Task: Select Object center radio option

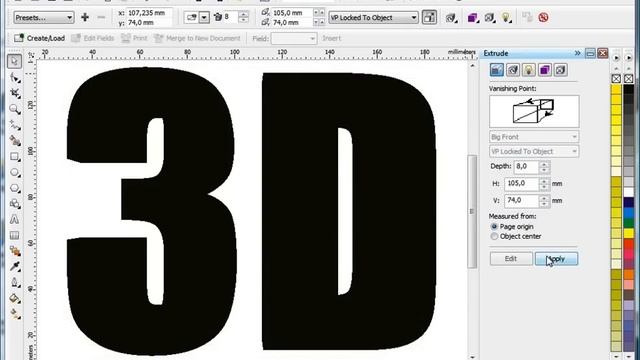Action: point(494,236)
